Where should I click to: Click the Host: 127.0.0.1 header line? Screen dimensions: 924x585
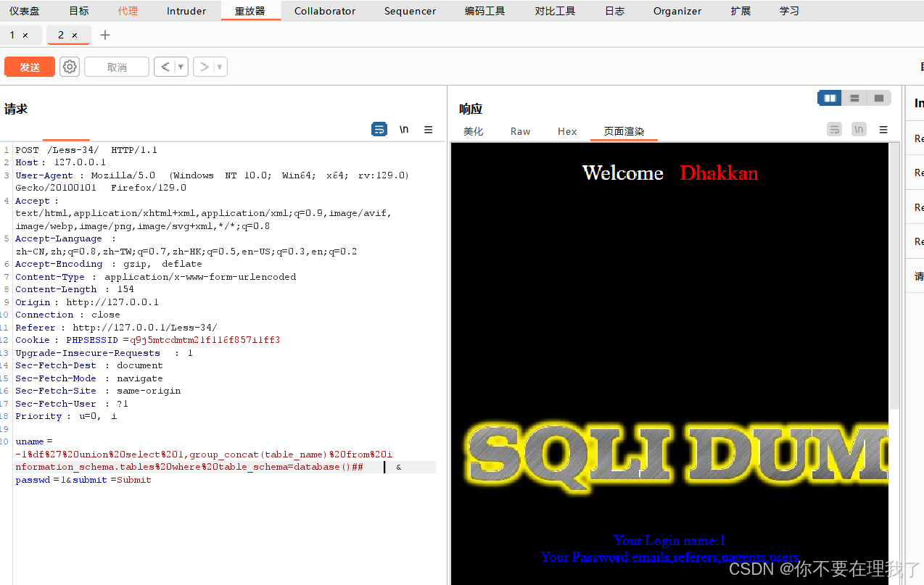pyautogui.click(x=61, y=162)
